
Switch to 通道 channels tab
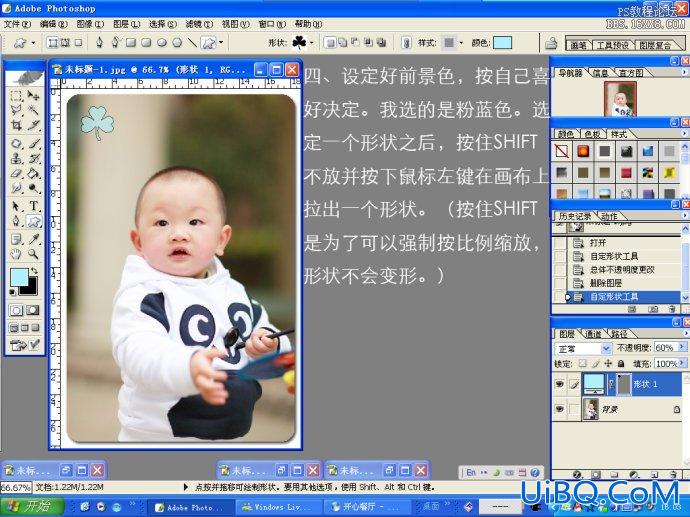[593, 334]
